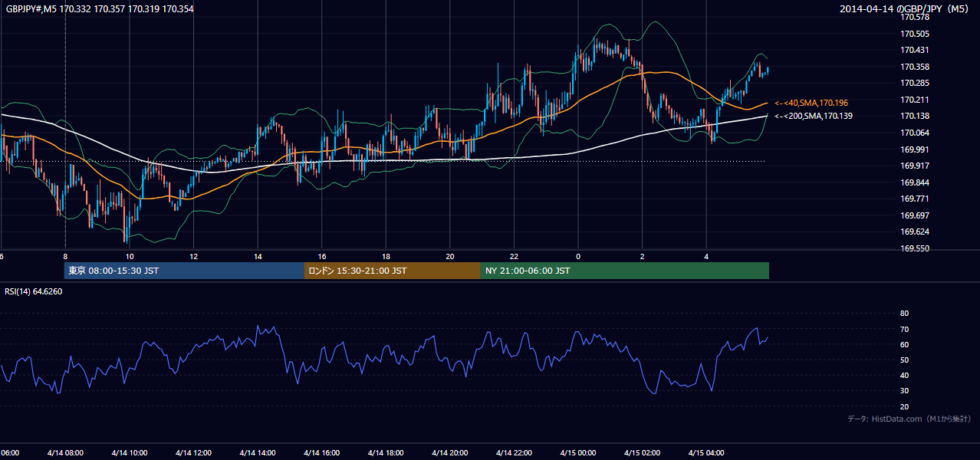Click the 4/15 00:00 bottom date label

(578, 452)
